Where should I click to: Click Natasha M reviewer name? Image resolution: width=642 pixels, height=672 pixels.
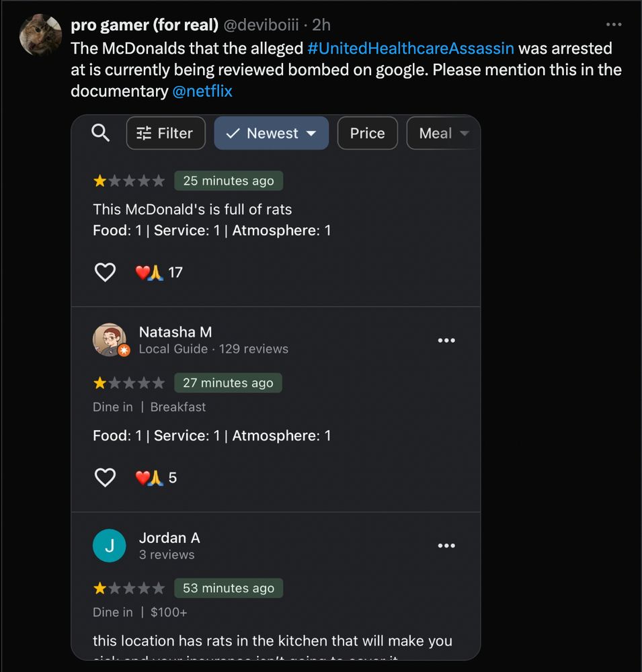(x=175, y=332)
